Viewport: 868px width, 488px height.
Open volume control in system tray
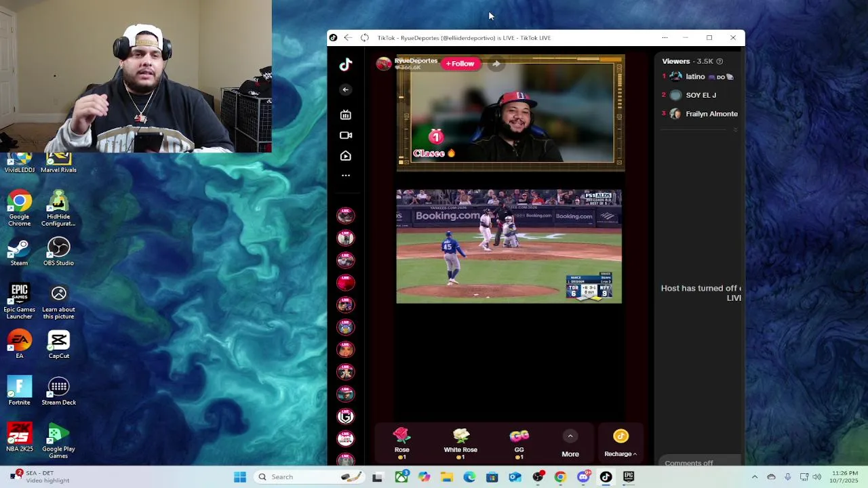click(x=817, y=477)
